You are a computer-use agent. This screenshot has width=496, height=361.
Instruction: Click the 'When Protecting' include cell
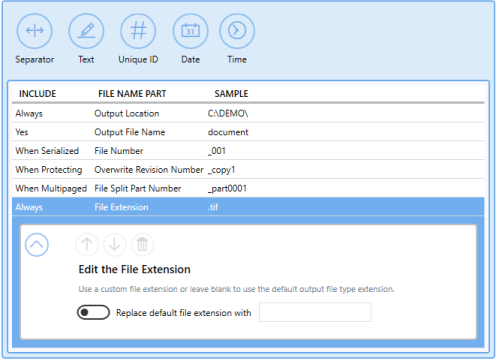click(x=49, y=170)
